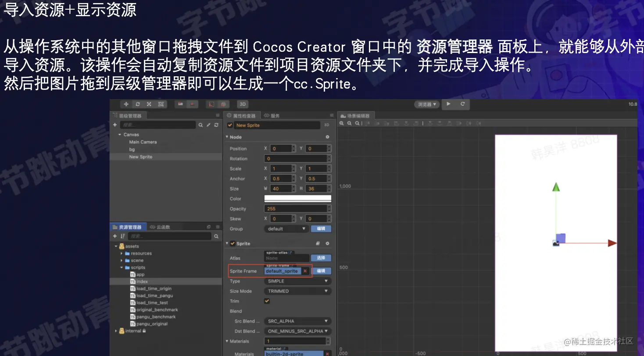Open the Type SIMPLE dropdown
The width and height of the screenshot is (644, 356).
coord(298,281)
